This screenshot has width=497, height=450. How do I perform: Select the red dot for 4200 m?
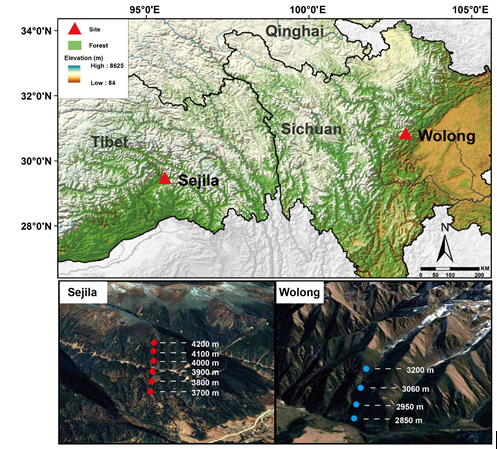[x=154, y=343]
